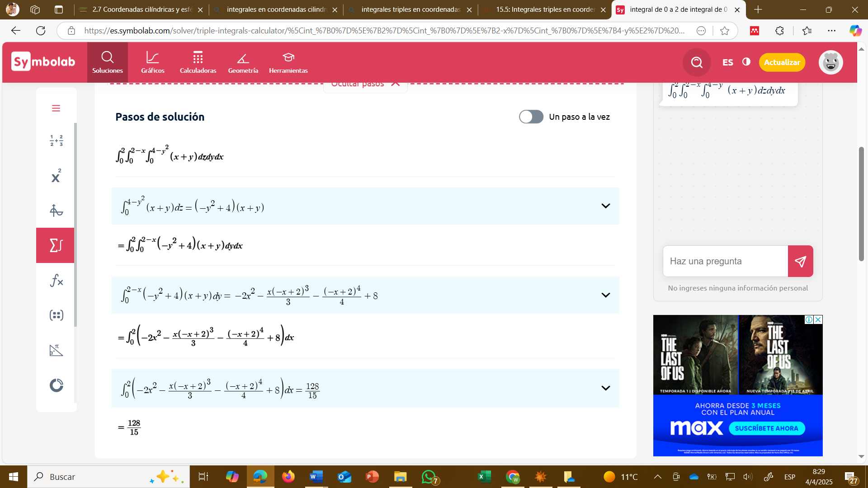Send question with the paper plane icon

tap(800, 261)
